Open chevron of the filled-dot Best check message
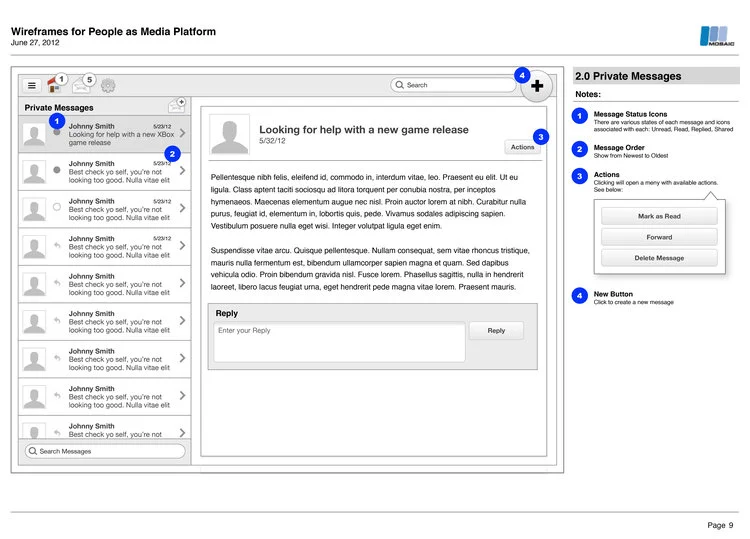Viewport: 750px width, 539px height. tap(182, 170)
